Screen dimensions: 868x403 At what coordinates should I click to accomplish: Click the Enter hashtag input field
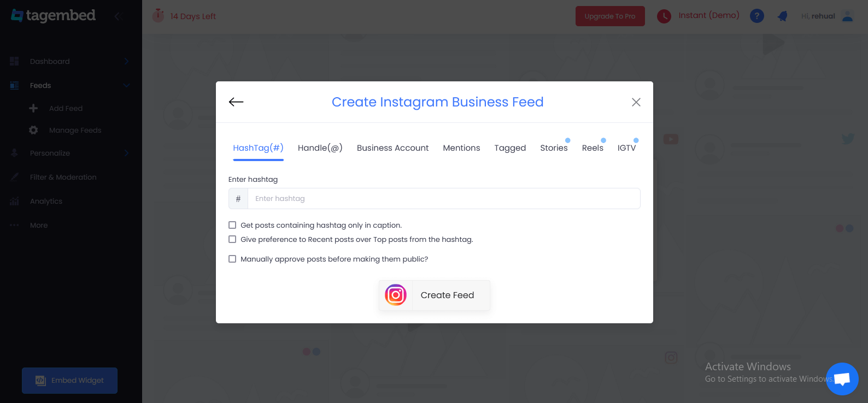tap(444, 199)
